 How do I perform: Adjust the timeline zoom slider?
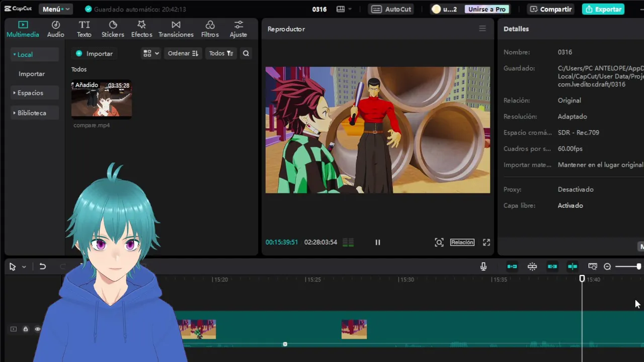(x=628, y=266)
